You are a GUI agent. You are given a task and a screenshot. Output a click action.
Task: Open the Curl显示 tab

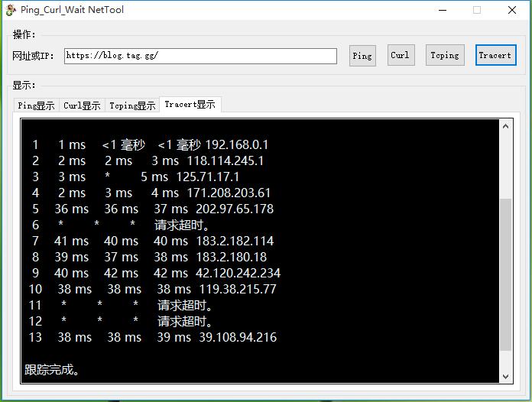(82, 105)
